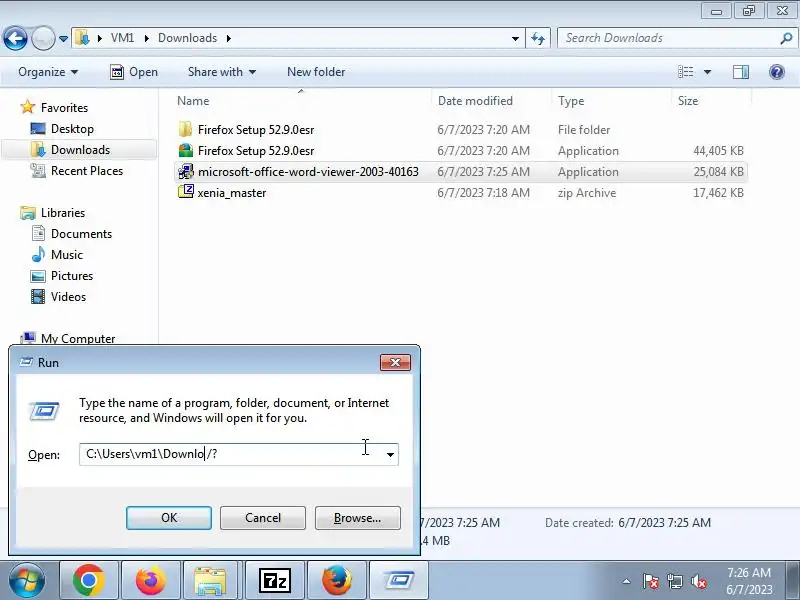This screenshot has height=600, width=800.
Task: Maximize the Explorer window
Action: (x=749, y=11)
